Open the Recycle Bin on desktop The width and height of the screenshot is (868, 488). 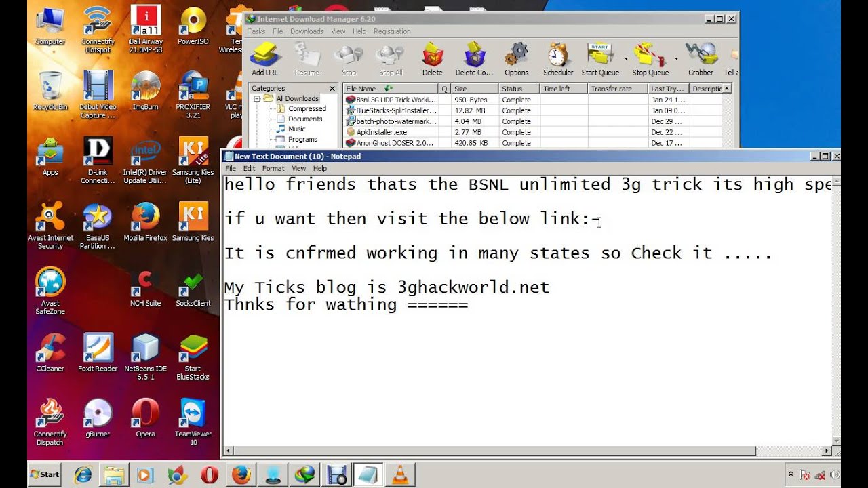[x=50, y=91]
